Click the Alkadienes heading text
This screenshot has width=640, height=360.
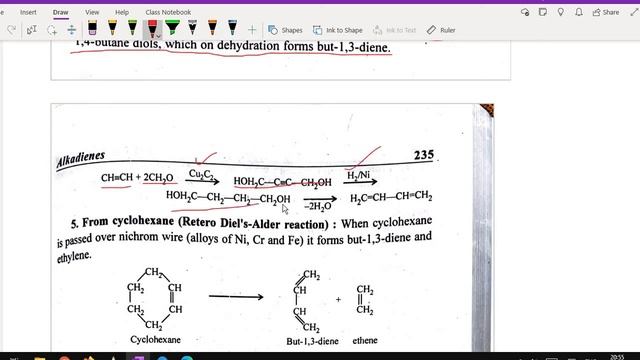(80, 159)
